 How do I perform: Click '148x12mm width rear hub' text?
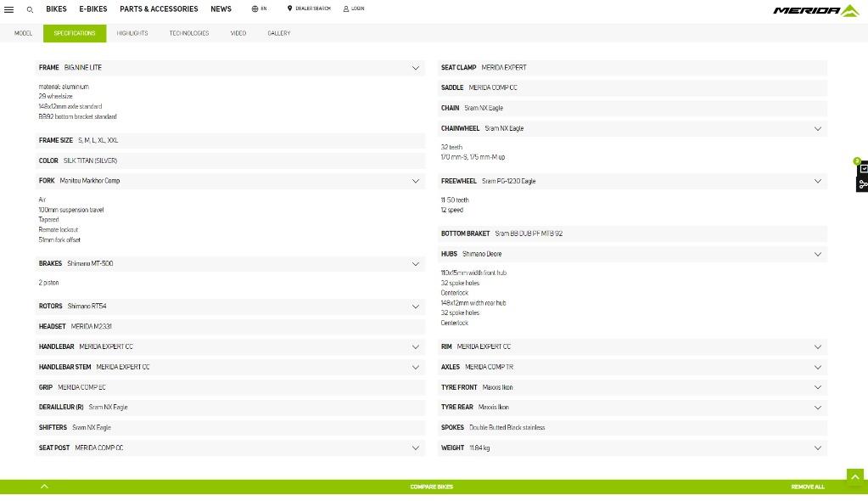[473, 303]
